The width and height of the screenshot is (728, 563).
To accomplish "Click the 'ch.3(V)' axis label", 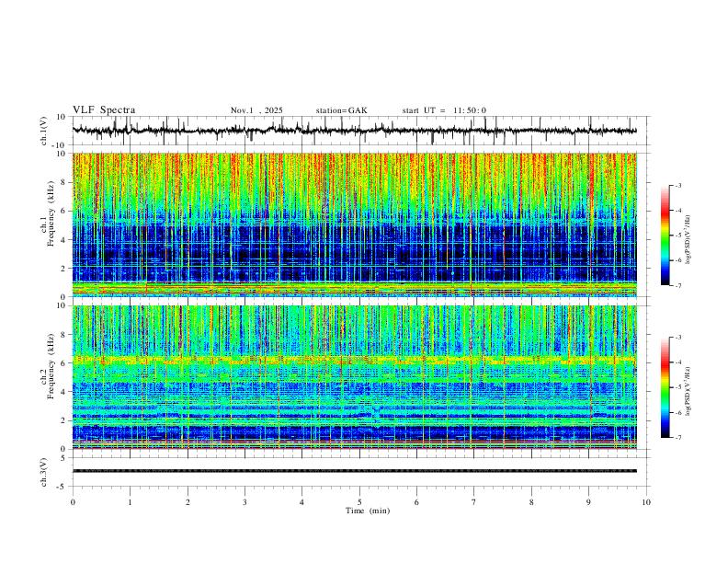I will [44, 472].
